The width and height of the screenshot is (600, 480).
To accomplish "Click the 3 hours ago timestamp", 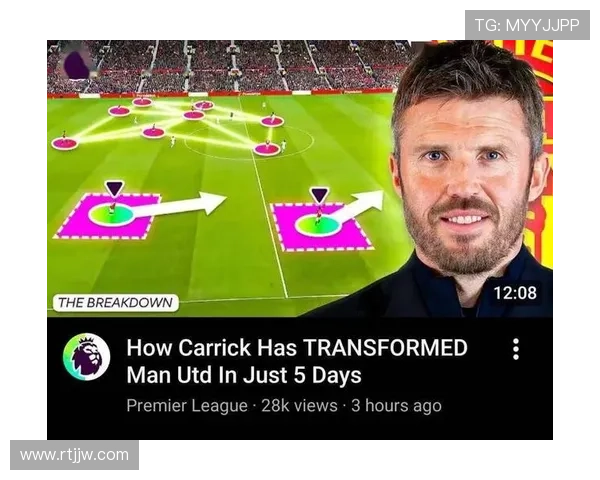I will click(x=396, y=406).
